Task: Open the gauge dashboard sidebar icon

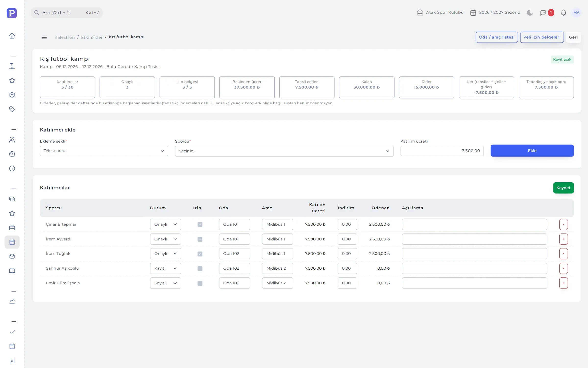Action: [12, 154]
